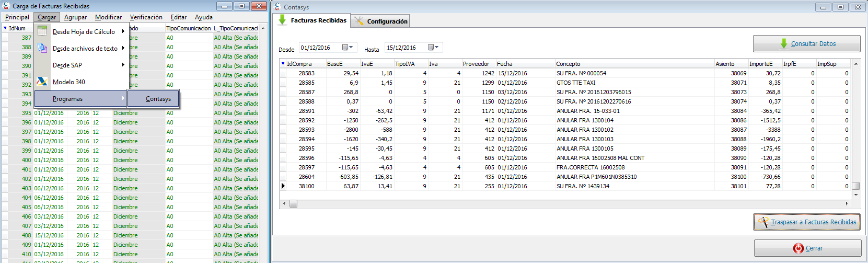
Task: Select the cell 'ANULAR FRA P1M601N0385310'
Action: (x=634, y=177)
